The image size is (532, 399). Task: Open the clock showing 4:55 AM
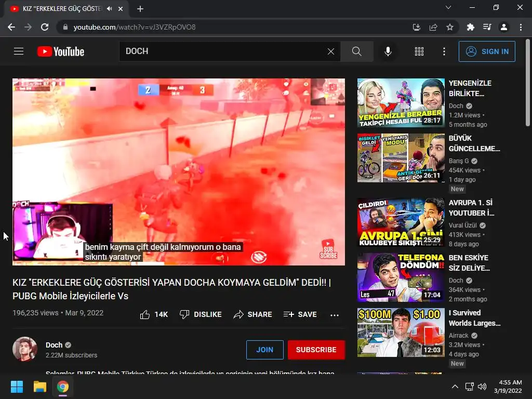point(508,387)
